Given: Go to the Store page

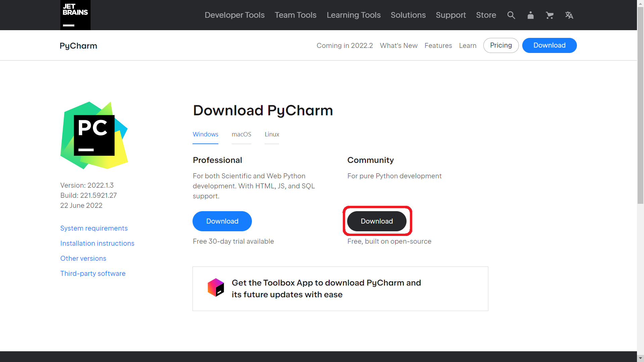Looking at the screenshot, I should 486,15.
